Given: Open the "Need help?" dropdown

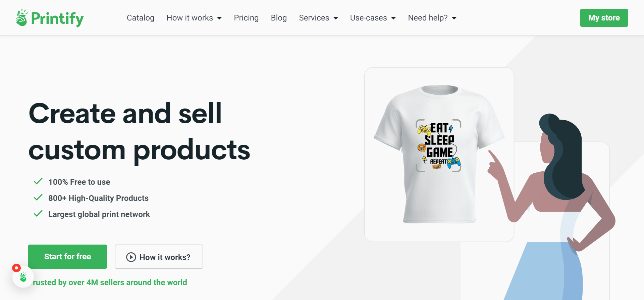Looking at the screenshot, I should coord(432,18).
